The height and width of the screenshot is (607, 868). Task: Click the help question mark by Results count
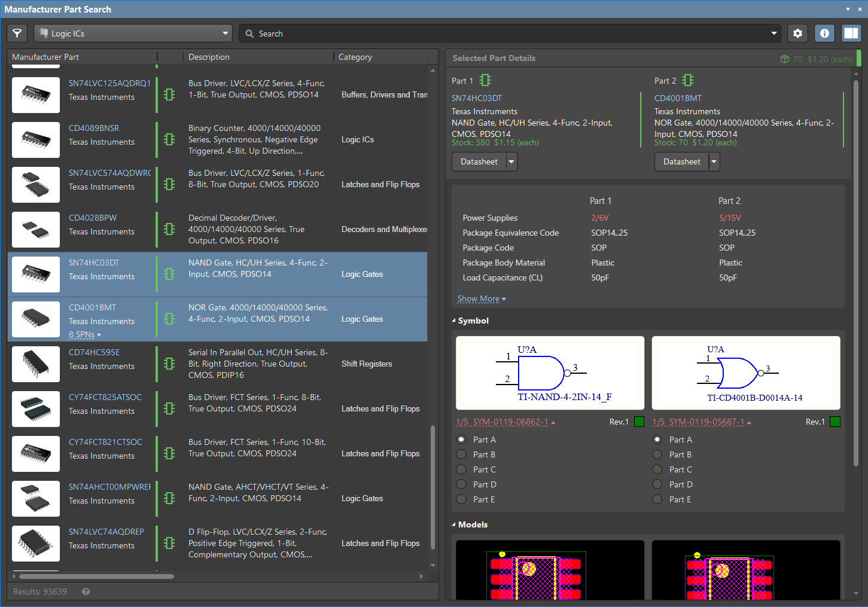pos(86,591)
